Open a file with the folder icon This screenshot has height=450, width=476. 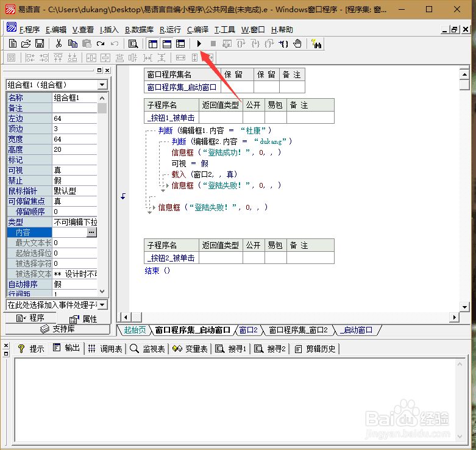tap(26, 44)
